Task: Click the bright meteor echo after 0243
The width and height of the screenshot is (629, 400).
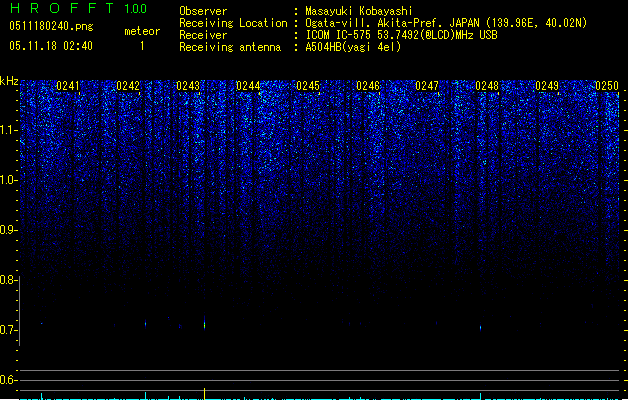Action: pos(205,322)
